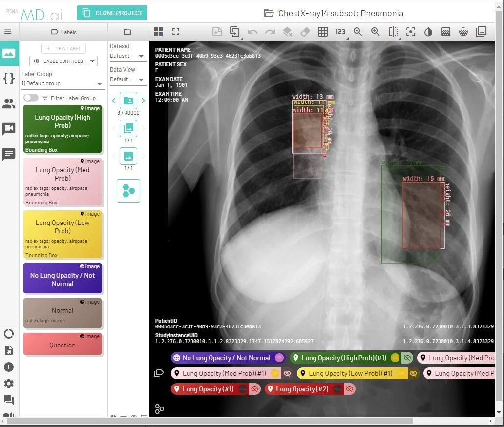Open the JSON panel in the left sidebar
This screenshot has height=427, width=504.
(x=9, y=78)
